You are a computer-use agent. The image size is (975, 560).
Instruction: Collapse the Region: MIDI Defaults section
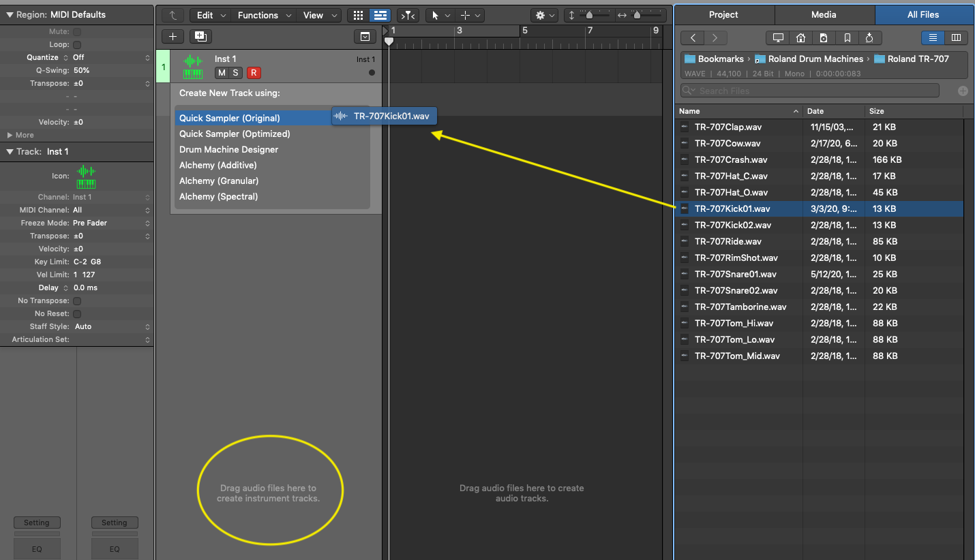(x=10, y=15)
